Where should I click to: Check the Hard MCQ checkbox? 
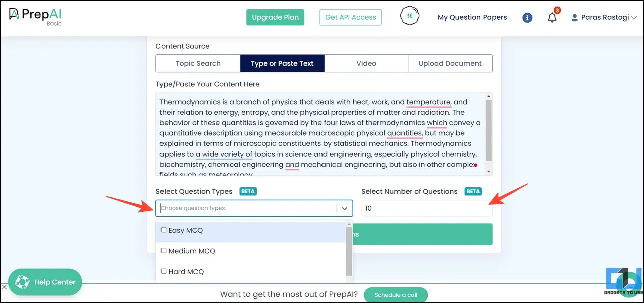[x=164, y=271]
